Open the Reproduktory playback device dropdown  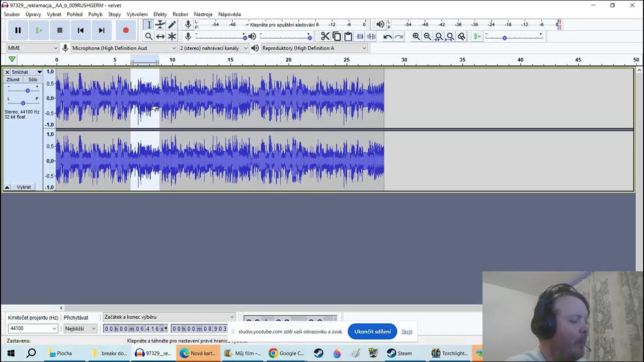[x=314, y=48]
